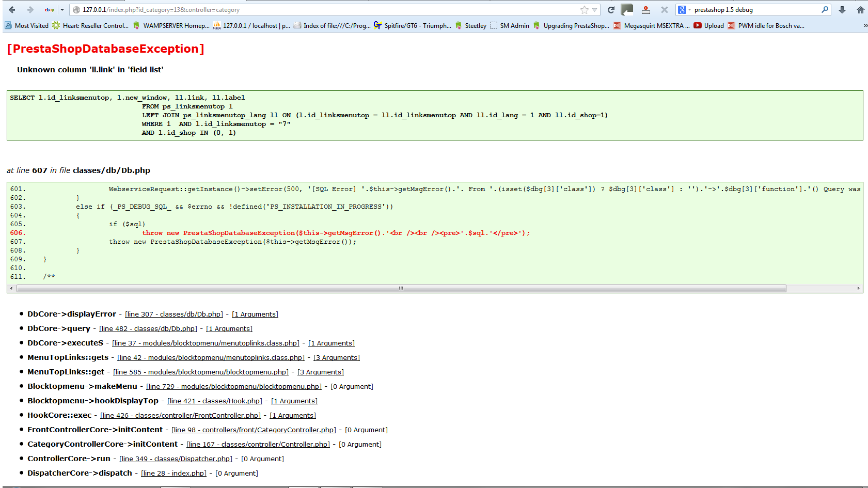
Task: Open 'line 585 - blocktopmenu.php' trace link
Action: point(201,372)
